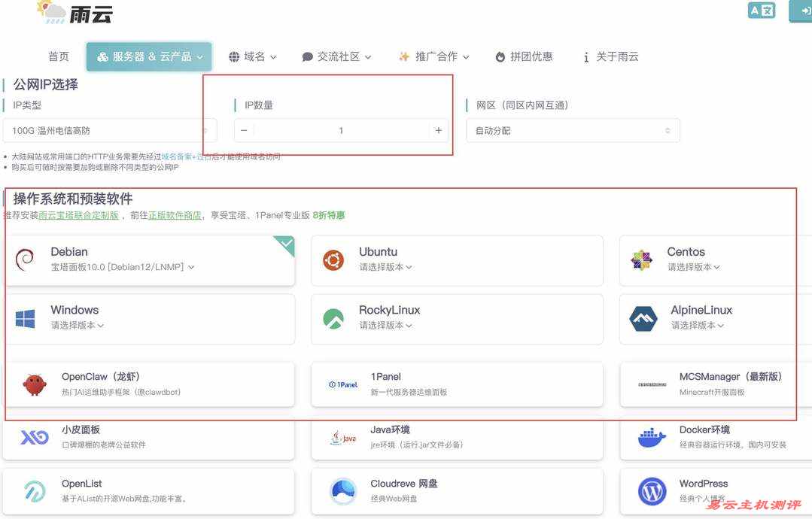Open the language translate icon
Image resolution: width=812 pixels, height=519 pixels.
click(x=762, y=11)
